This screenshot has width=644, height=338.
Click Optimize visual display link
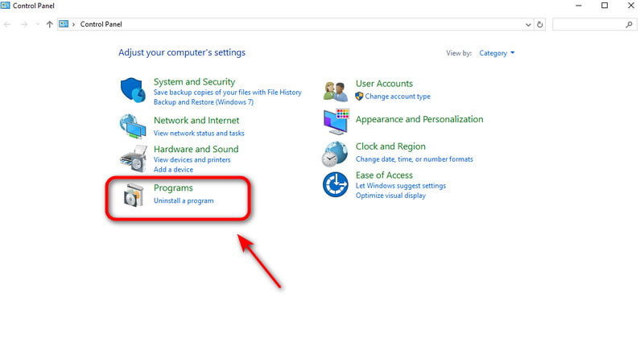pyautogui.click(x=390, y=196)
